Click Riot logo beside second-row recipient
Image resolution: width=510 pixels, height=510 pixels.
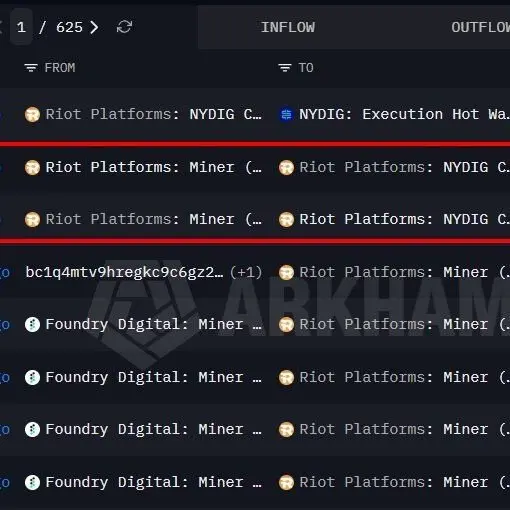tap(286, 167)
